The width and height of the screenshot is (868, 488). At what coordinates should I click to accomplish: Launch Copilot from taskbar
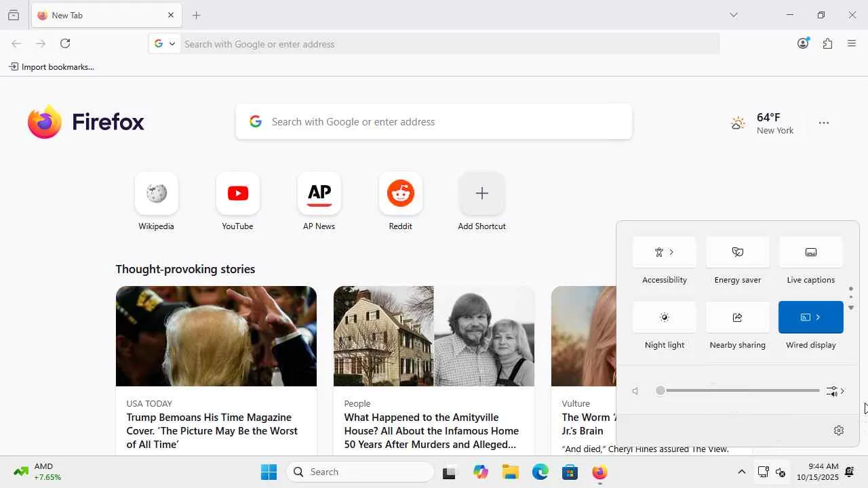click(x=481, y=472)
